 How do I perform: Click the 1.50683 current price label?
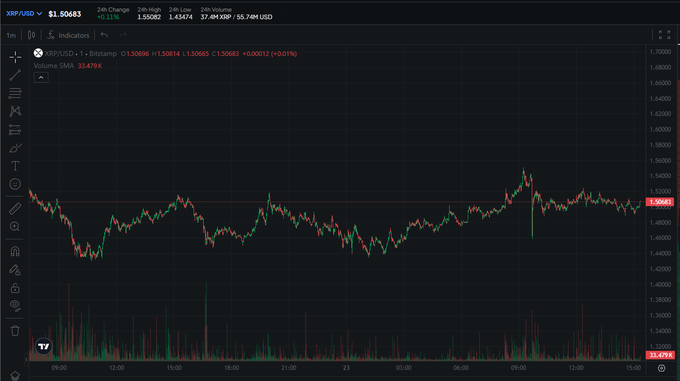pos(660,202)
